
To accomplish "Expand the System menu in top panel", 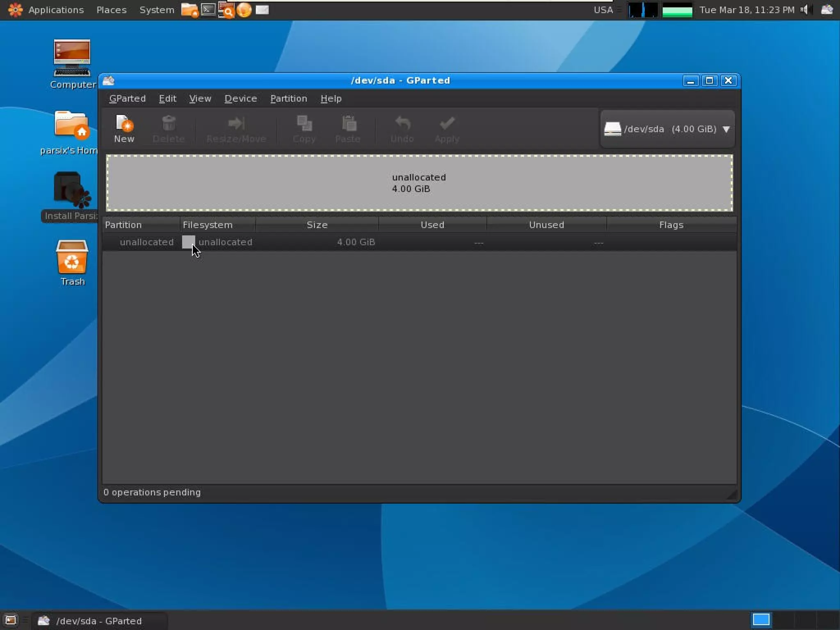I will click(157, 10).
